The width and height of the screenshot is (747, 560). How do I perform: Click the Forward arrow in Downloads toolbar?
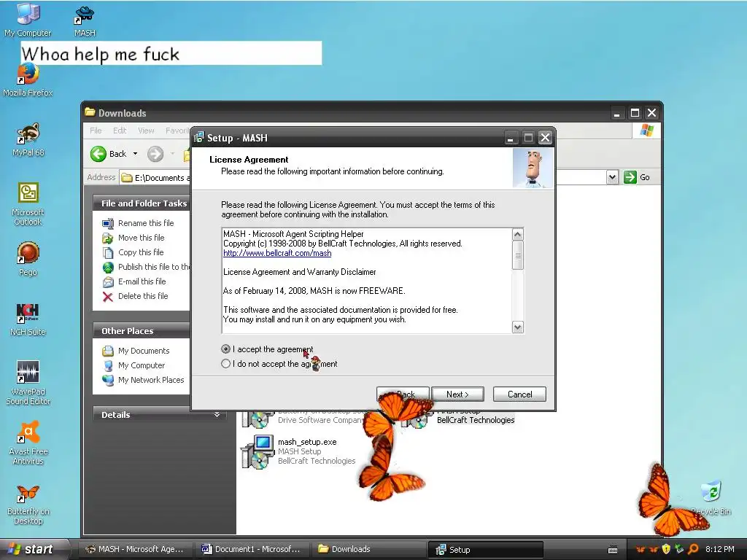point(155,154)
